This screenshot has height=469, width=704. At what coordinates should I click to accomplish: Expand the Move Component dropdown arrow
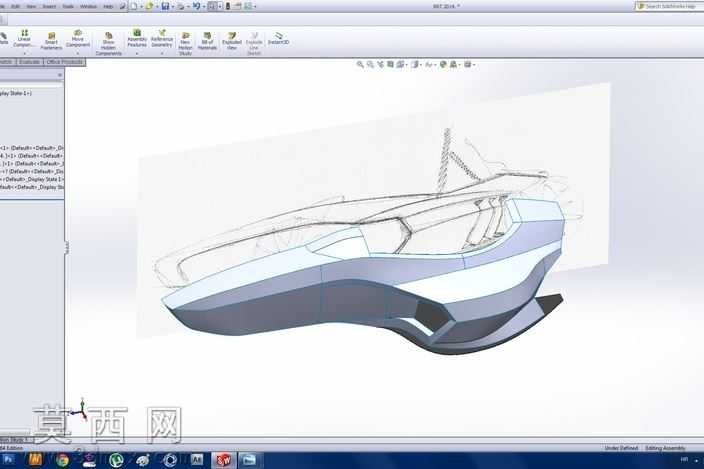click(77, 53)
